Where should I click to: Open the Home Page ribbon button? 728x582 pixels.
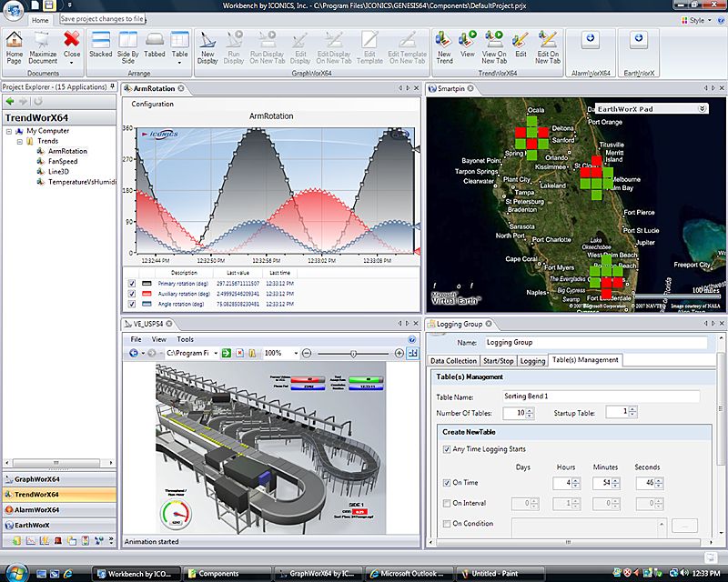[14, 48]
